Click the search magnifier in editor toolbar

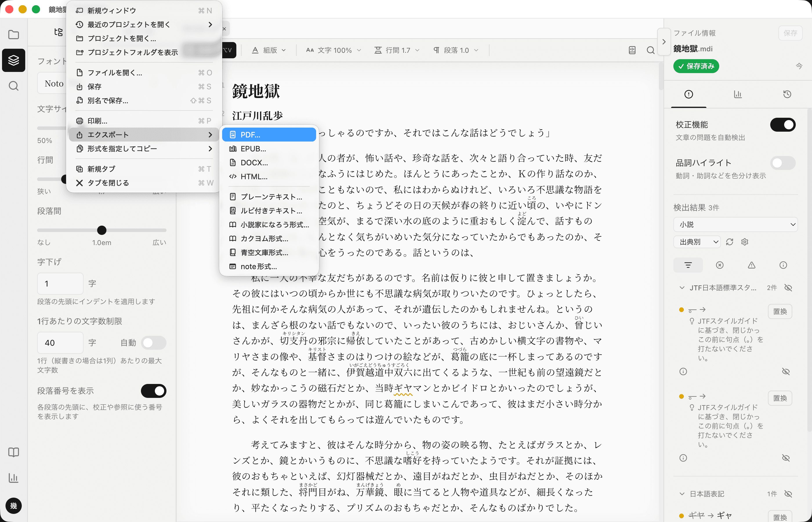point(650,50)
